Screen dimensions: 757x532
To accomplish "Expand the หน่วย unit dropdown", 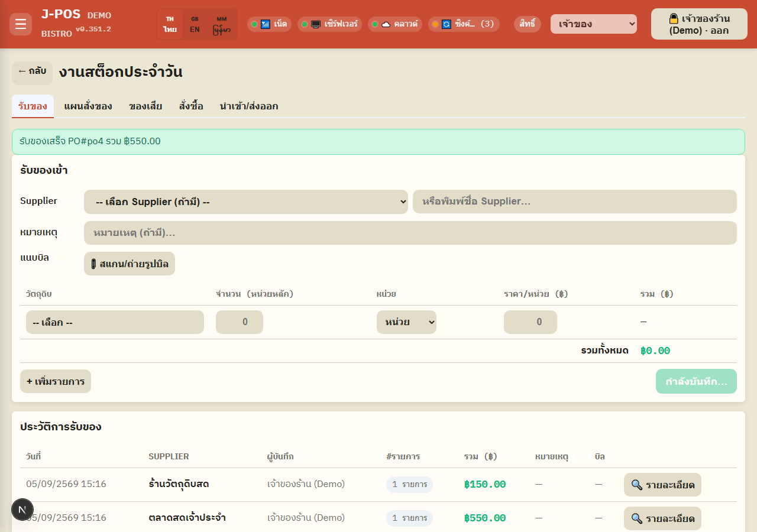I will (x=406, y=322).
